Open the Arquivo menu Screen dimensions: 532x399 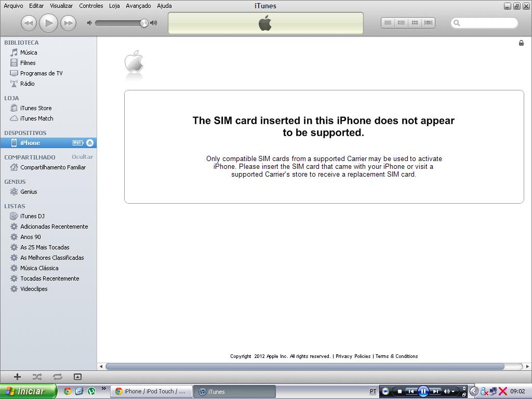(13, 6)
